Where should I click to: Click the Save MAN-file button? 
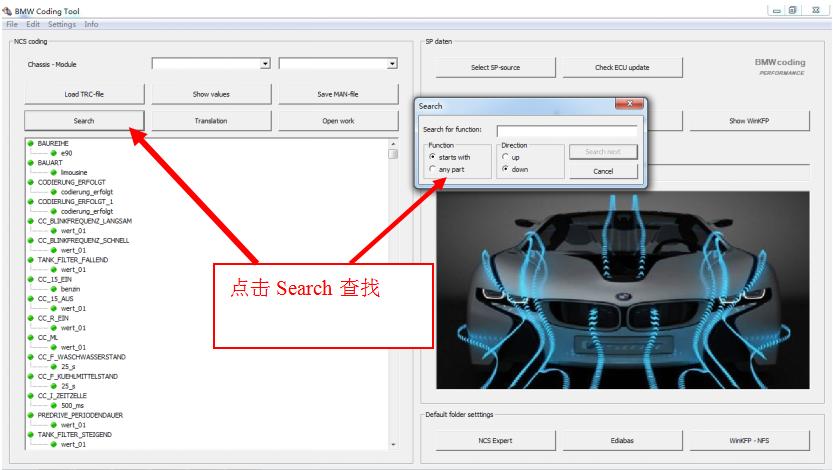click(x=338, y=94)
